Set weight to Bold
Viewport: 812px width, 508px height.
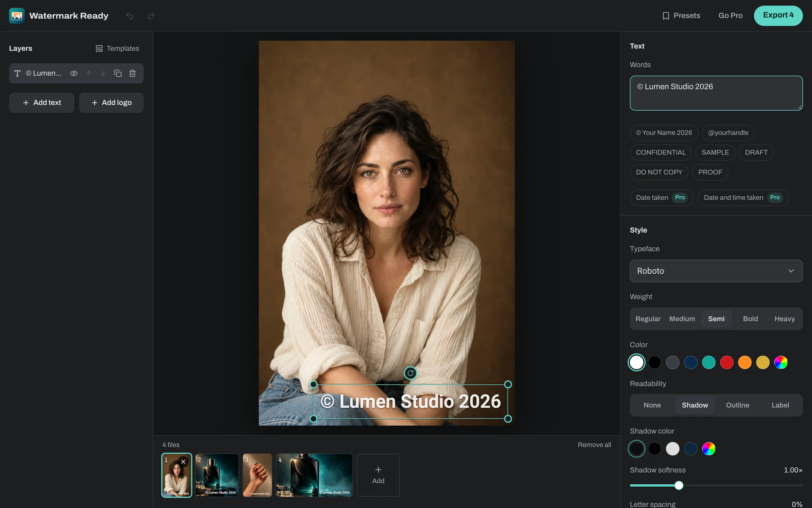coord(750,319)
